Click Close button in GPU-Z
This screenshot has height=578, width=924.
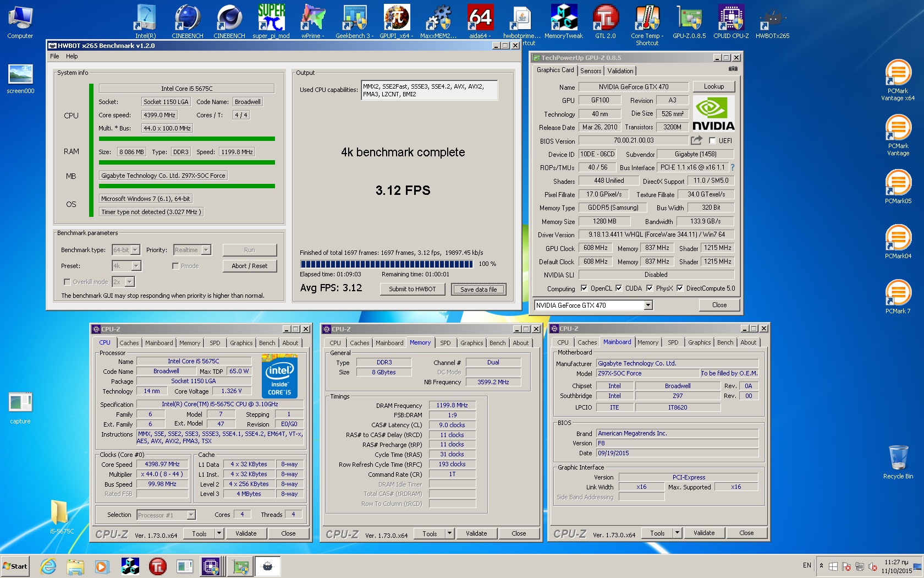click(x=719, y=305)
